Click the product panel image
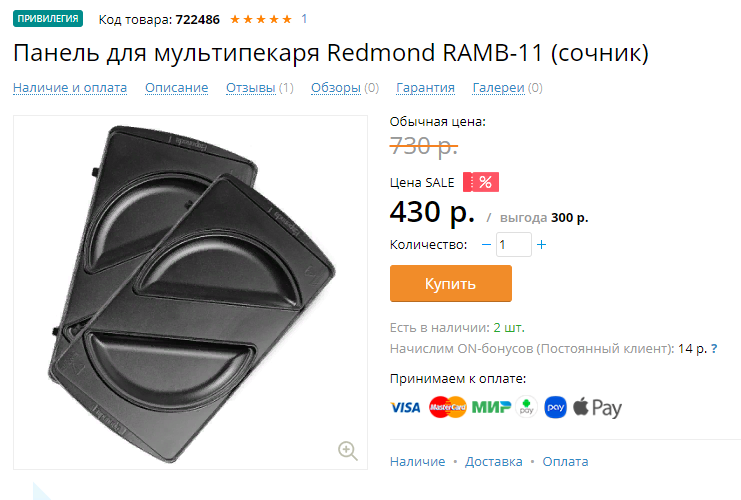 190,293
